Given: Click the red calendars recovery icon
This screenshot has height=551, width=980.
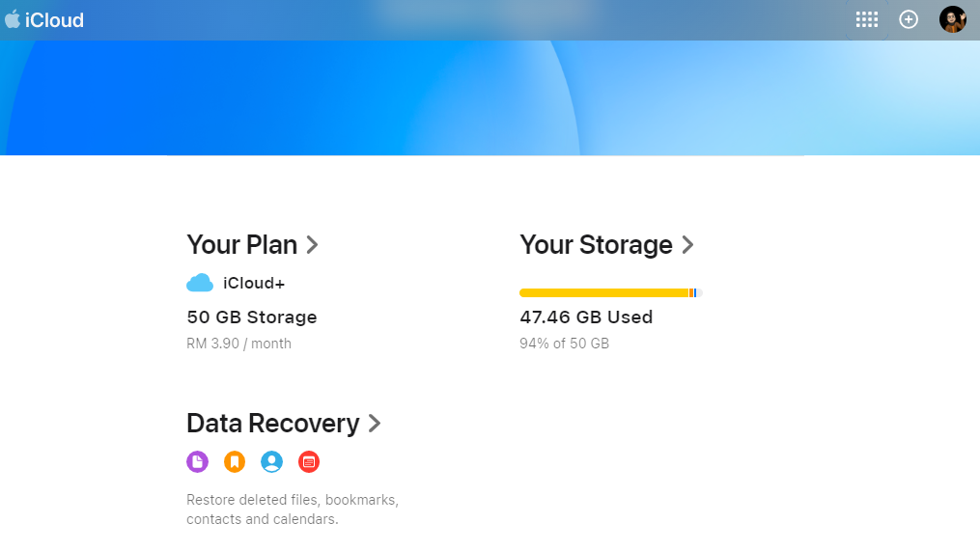Looking at the screenshot, I should [309, 462].
